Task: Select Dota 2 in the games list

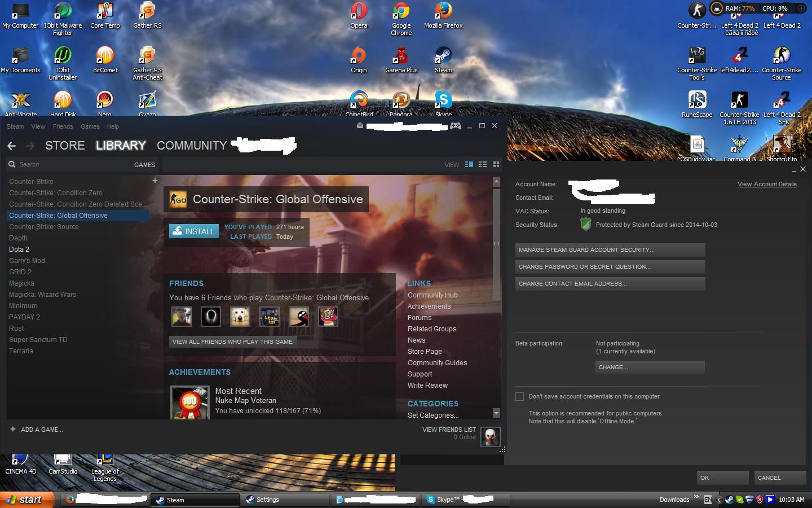Action: (x=19, y=249)
